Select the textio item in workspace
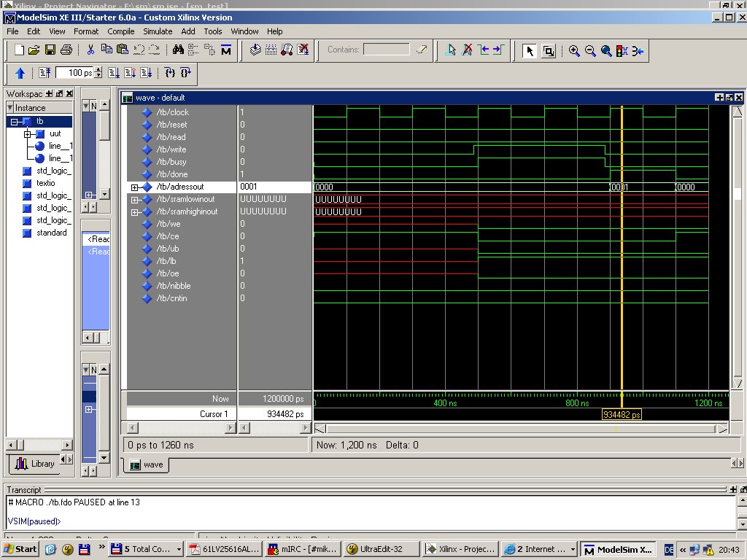This screenshot has height=560, width=747. [45, 183]
